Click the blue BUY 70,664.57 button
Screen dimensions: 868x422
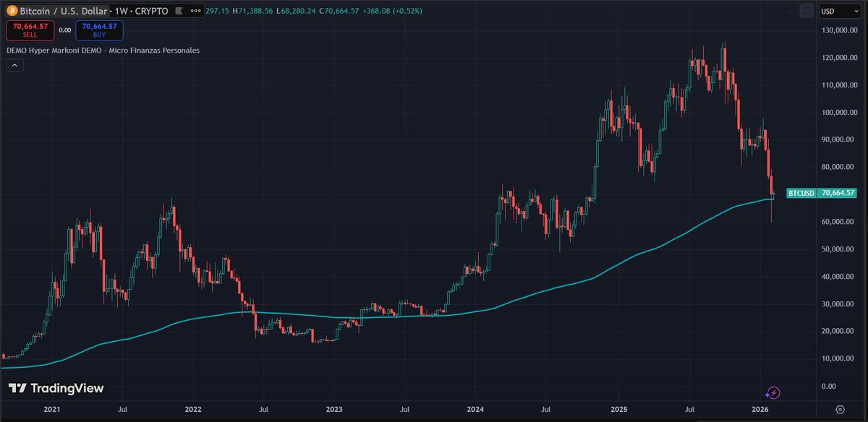click(x=99, y=30)
